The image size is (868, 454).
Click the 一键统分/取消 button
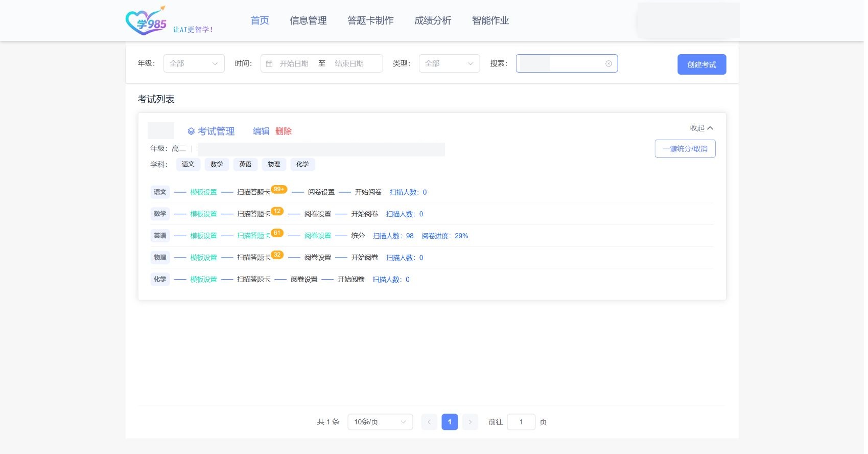click(685, 149)
